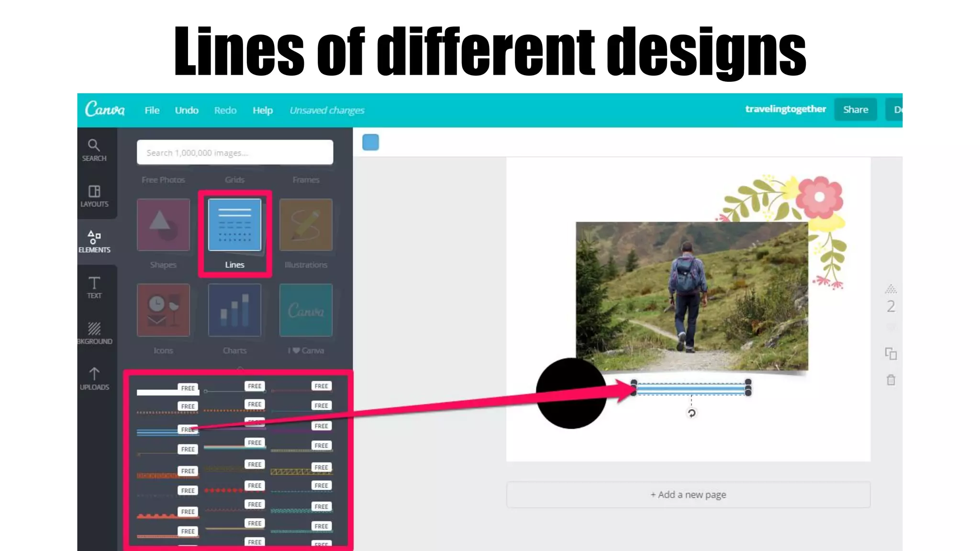The image size is (980, 551).
Task: Click the Share button
Action: 855,110
